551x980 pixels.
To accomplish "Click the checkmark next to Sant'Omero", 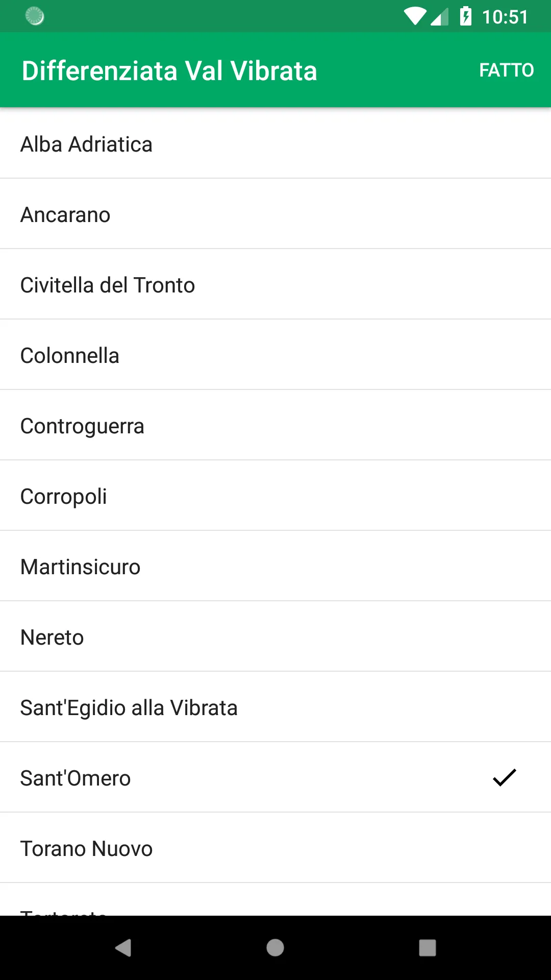I will (x=505, y=777).
